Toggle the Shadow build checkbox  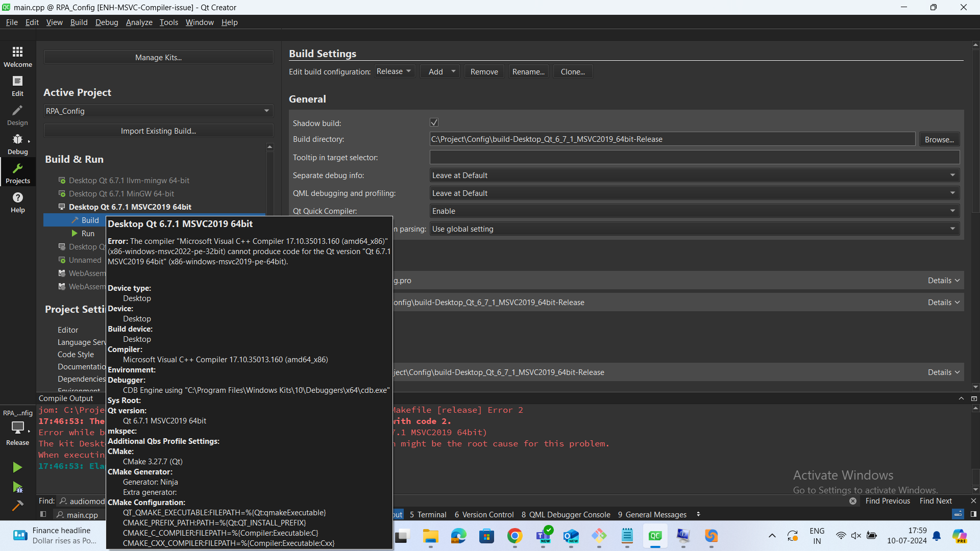click(434, 122)
